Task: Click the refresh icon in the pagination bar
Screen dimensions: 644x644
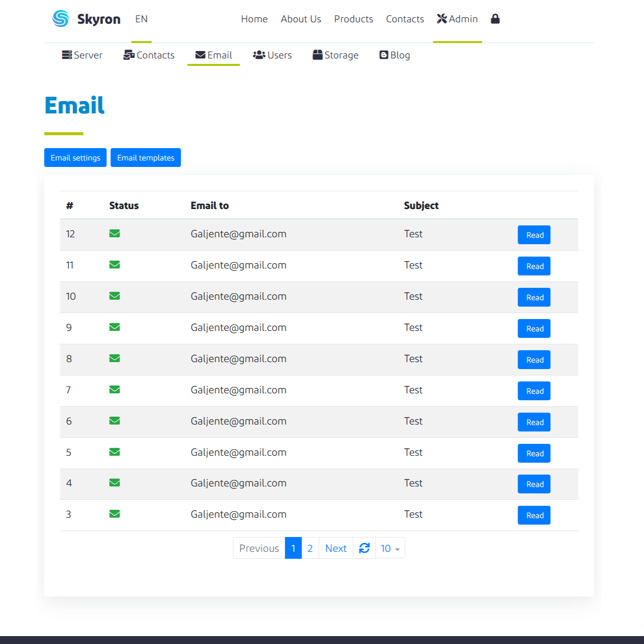Action: [x=364, y=548]
